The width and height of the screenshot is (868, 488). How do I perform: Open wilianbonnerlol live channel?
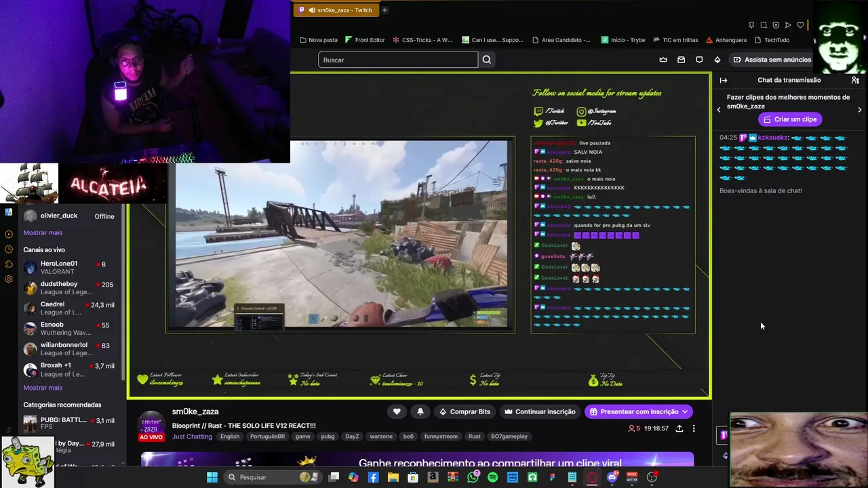[x=71, y=348]
